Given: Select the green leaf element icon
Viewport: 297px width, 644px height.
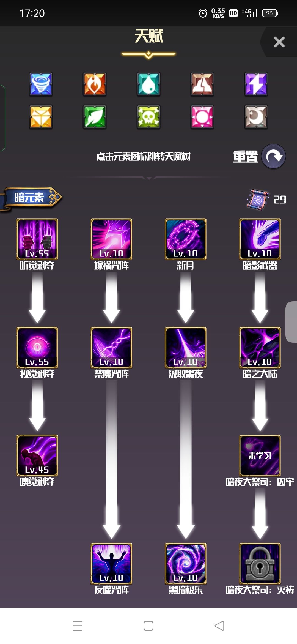Looking at the screenshot, I should point(95,117).
